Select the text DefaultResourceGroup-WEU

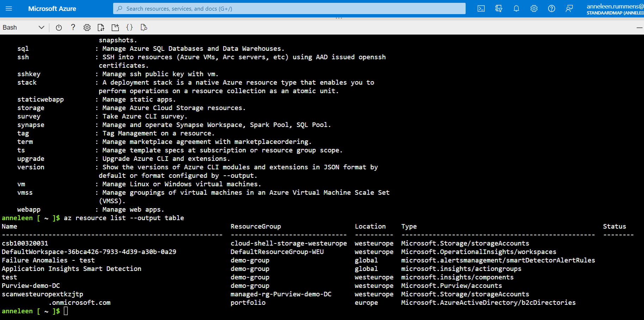click(x=277, y=252)
